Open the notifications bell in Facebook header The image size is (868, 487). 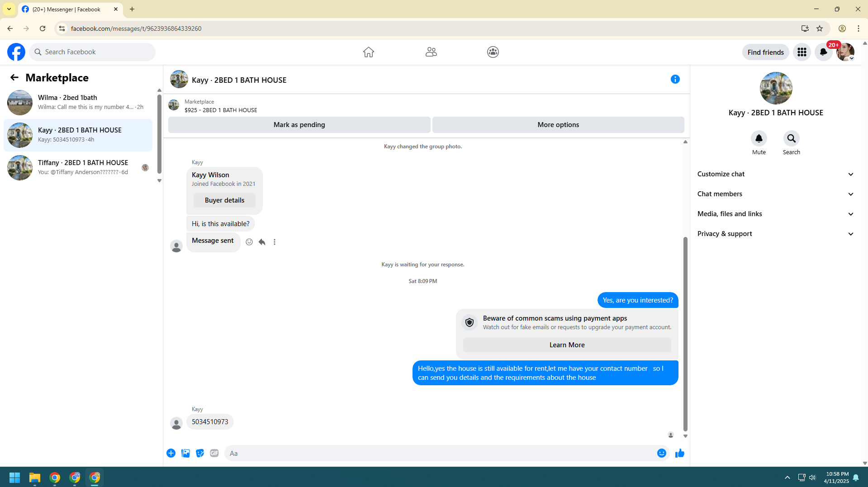pos(824,52)
